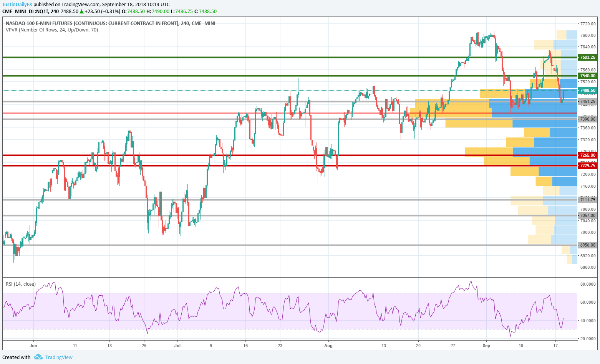This screenshot has height=364, width=600.
Task: Click the 7160.00 price axis value
Action: [x=588, y=186]
